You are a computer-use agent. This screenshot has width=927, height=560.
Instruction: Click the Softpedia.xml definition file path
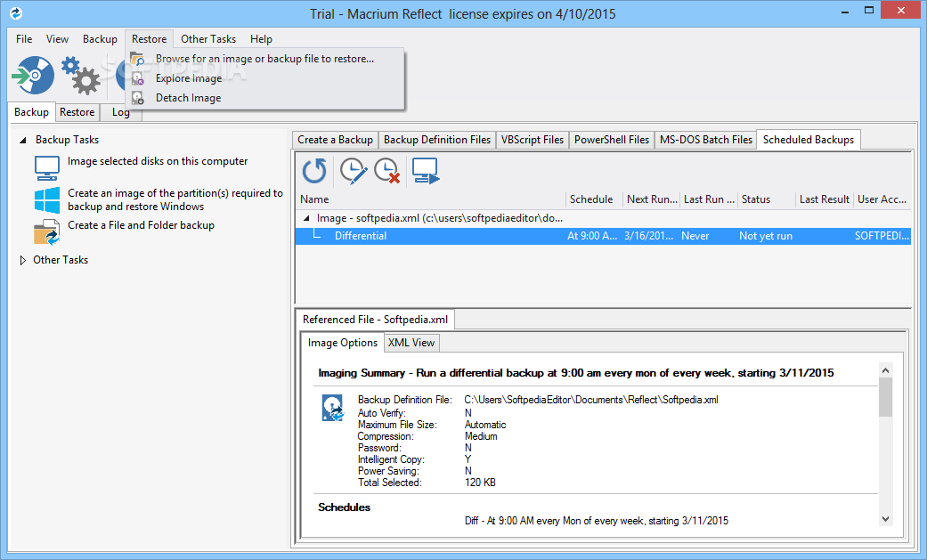(x=591, y=400)
